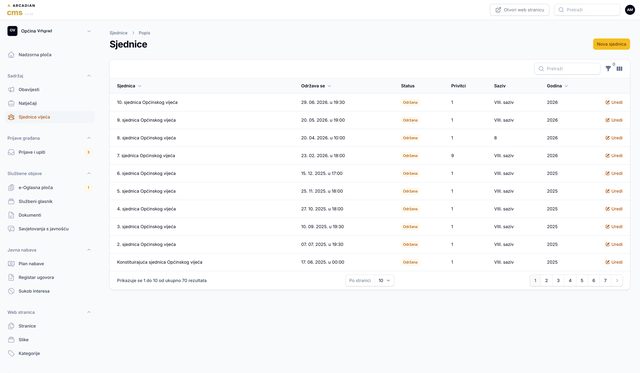640x373 pixels.
Task: Collapse the Prijave građana section
Action: tap(89, 138)
